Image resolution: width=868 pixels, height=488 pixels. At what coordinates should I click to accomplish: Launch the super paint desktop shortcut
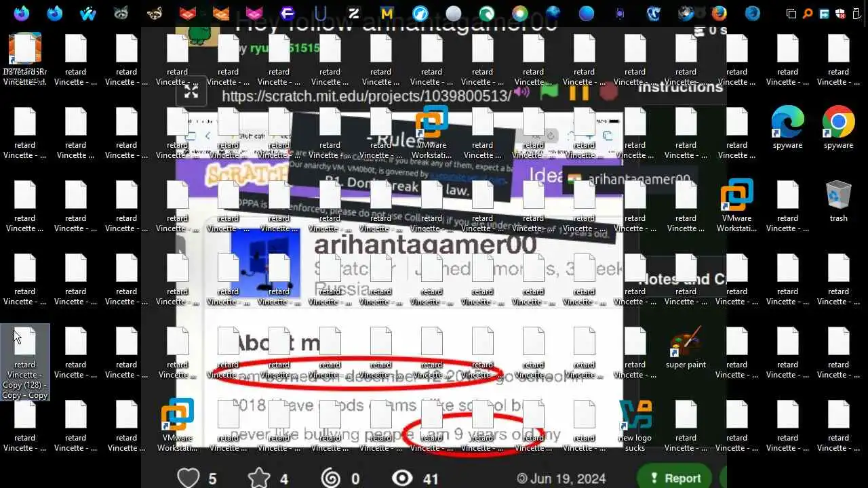(x=686, y=348)
